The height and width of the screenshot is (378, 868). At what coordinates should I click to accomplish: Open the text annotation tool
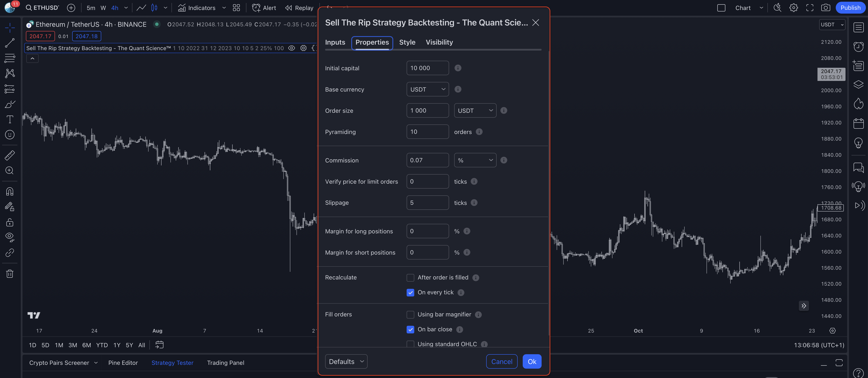point(10,119)
